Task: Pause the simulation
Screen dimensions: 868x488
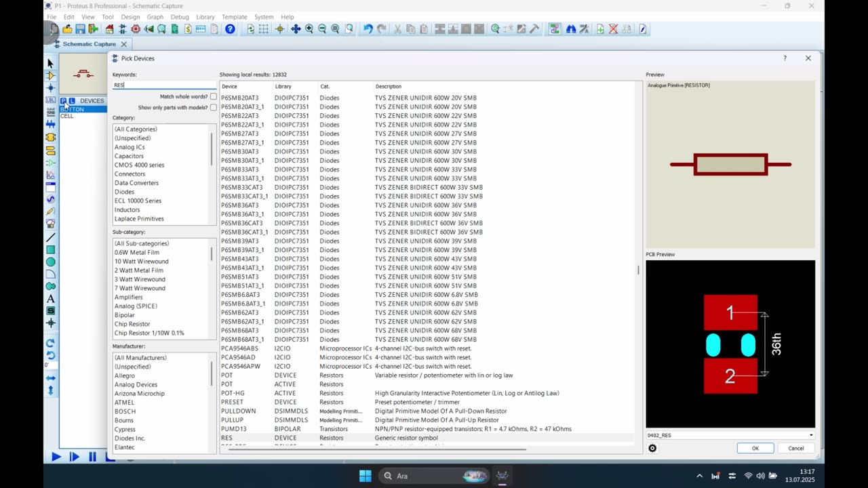Action: (x=92, y=457)
